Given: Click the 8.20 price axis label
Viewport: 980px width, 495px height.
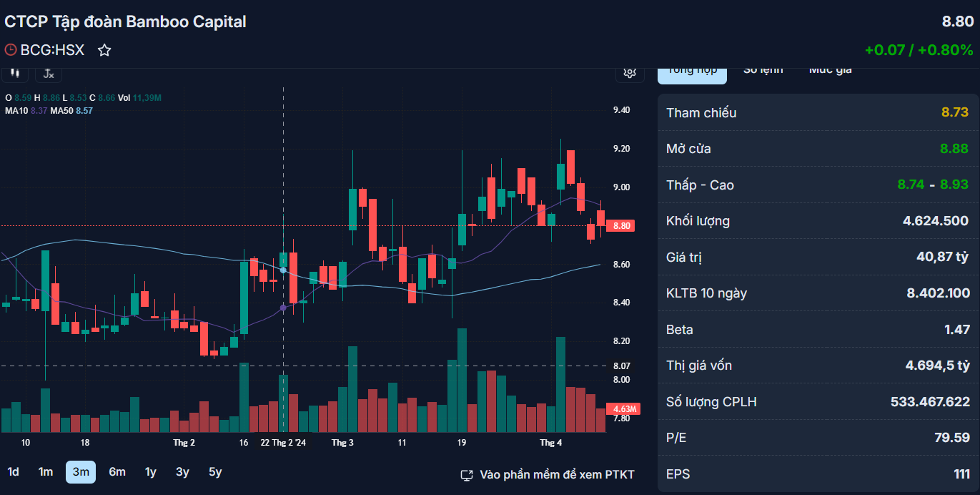Looking at the screenshot, I should [x=621, y=341].
